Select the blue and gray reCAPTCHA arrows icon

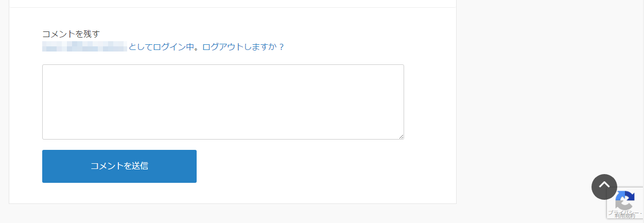(625, 199)
